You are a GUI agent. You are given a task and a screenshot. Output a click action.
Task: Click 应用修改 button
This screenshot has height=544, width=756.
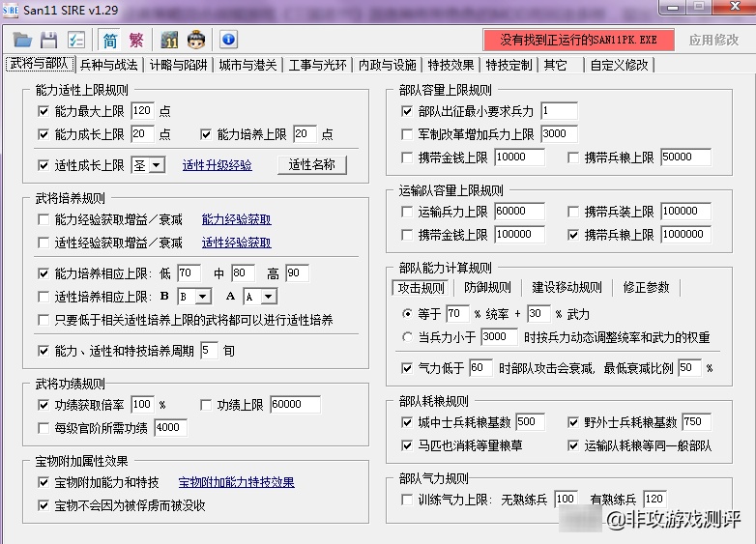tap(713, 40)
